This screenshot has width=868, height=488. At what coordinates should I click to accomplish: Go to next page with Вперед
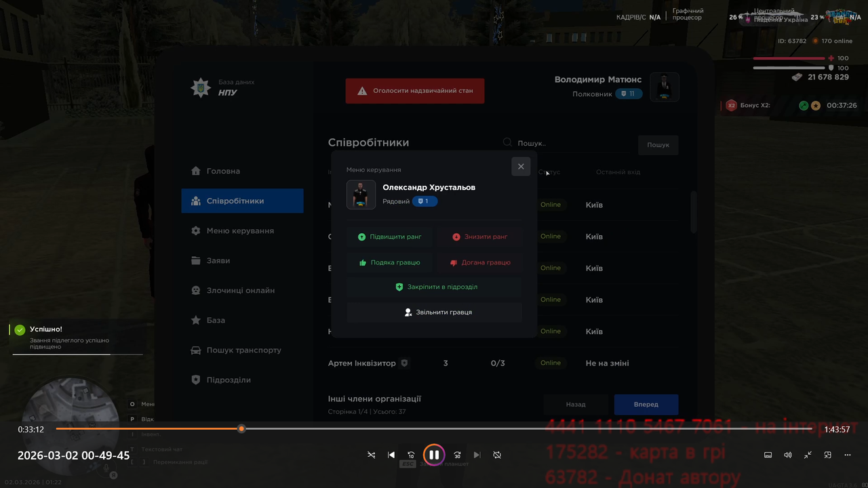point(646,405)
